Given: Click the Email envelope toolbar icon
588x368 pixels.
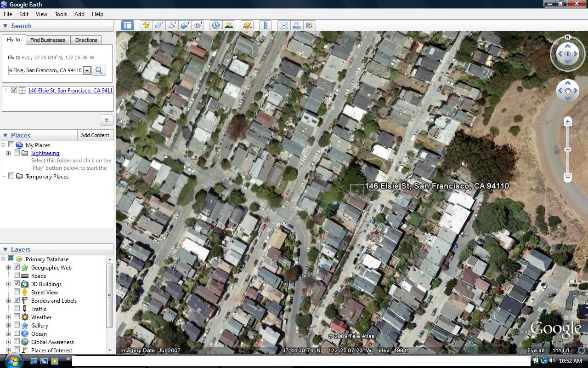Looking at the screenshot, I should (x=283, y=25).
